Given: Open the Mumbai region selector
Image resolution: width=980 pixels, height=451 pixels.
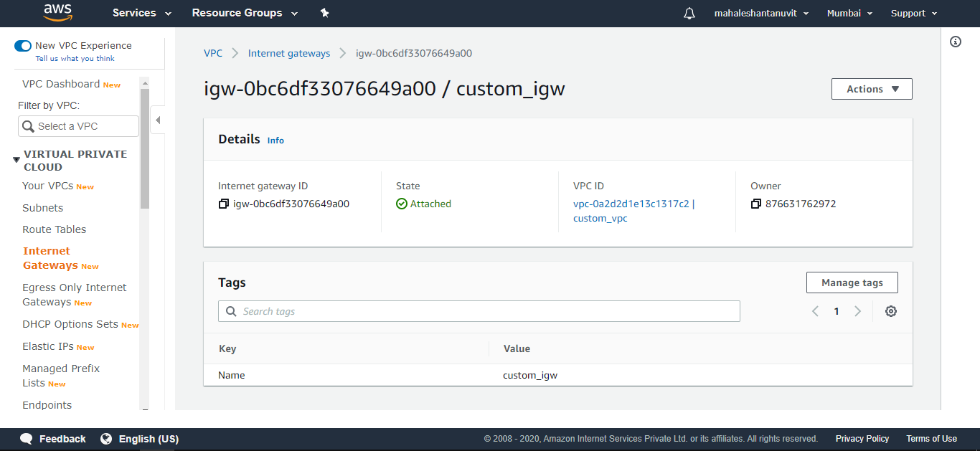Looking at the screenshot, I should pyautogui.click(x=849, y=13).
